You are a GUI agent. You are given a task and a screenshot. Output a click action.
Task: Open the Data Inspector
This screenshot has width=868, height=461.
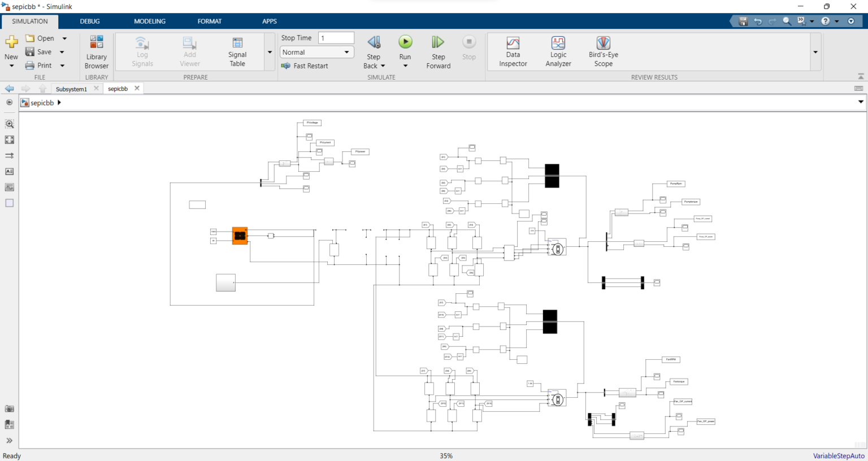click(513, 52)
